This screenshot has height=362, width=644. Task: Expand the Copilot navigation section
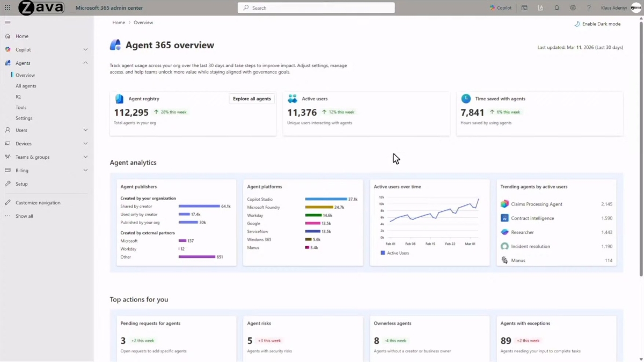85,50
